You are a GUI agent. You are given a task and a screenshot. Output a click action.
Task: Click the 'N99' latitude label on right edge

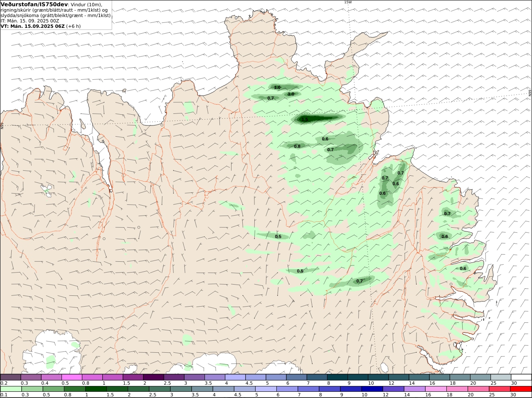(530, 93)
